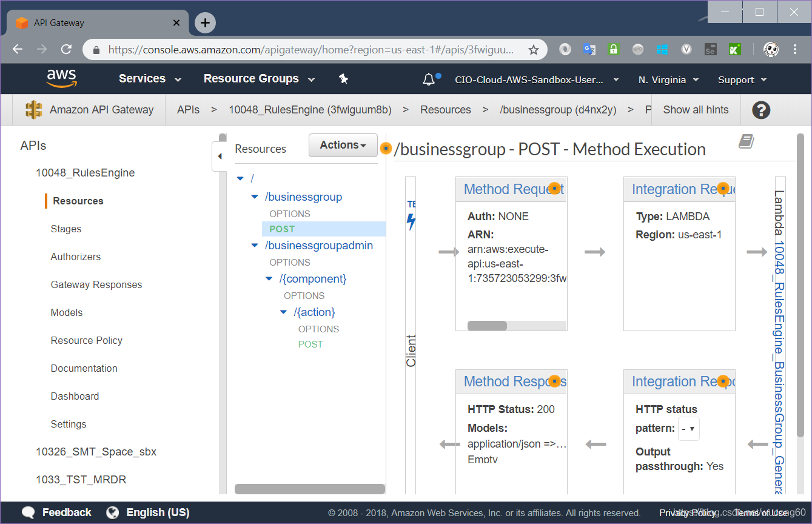
Task: Click the Amazon API Gateway service icon
Action: pyautogui.click(x=34, y=110)
